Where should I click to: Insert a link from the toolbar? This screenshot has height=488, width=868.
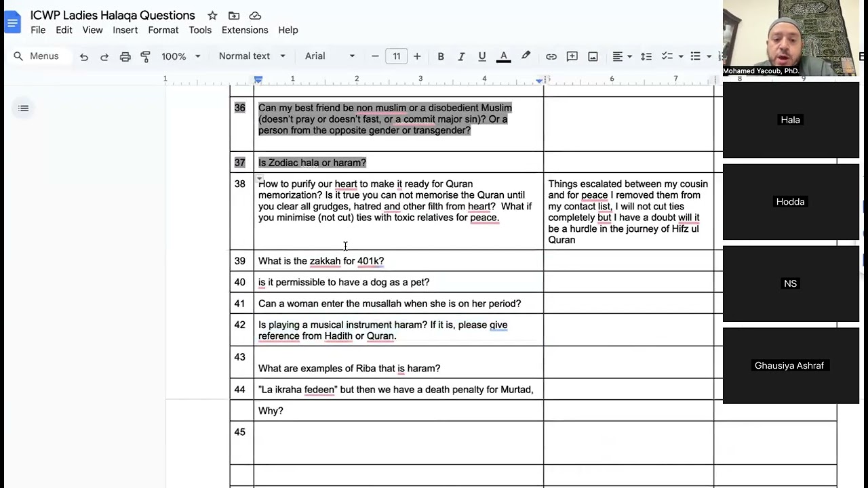coord(551,56)
